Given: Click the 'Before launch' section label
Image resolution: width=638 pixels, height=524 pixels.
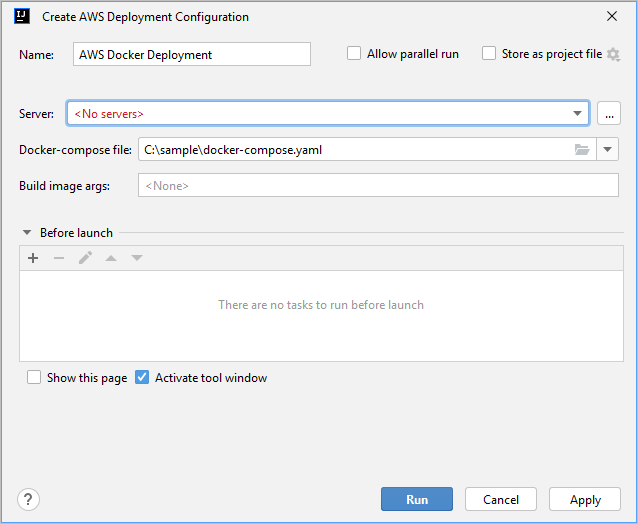Looking at the screenshot, I should (76, 233).
